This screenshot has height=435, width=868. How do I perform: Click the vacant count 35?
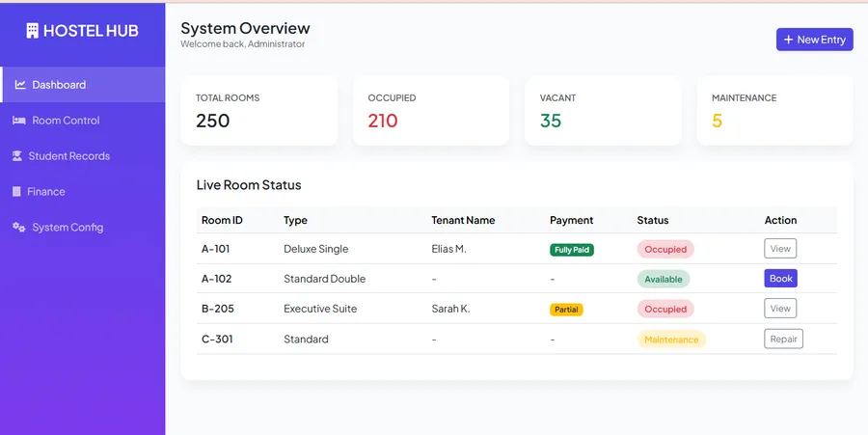pos(551,121)
